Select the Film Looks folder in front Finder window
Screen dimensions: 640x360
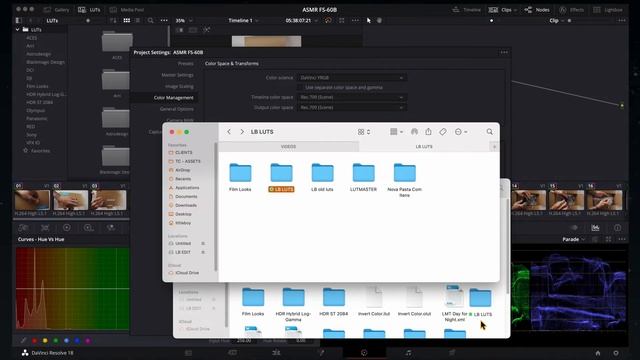[240, 177]
